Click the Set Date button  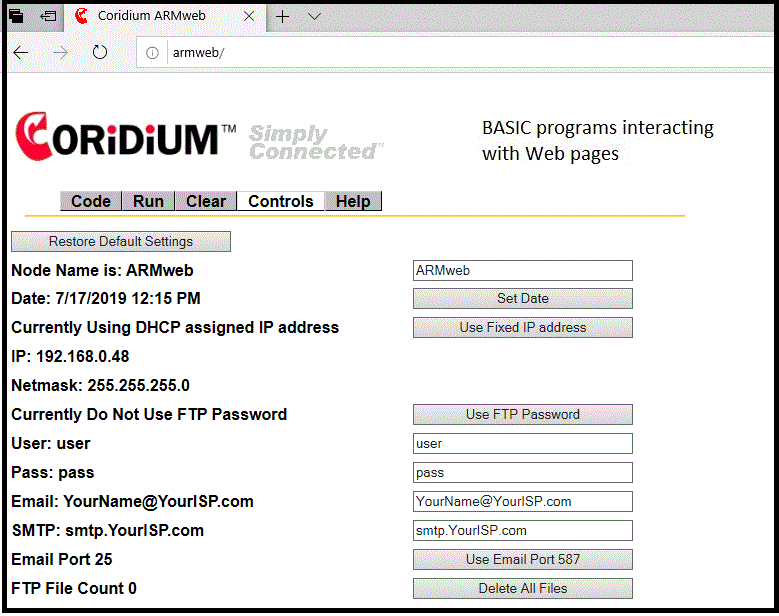522,298
